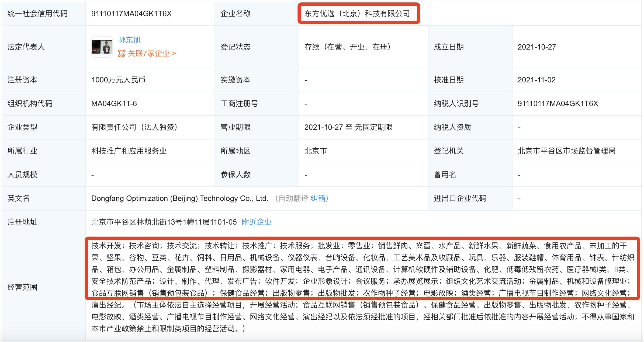Click the approval date 2021-11-02

[x=536, y=80]
